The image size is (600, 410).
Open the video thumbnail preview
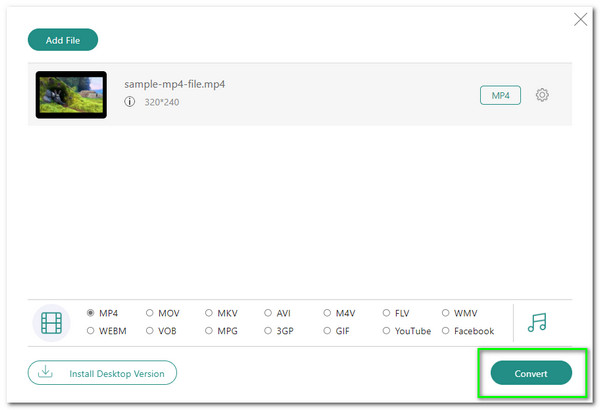[71, 95]
